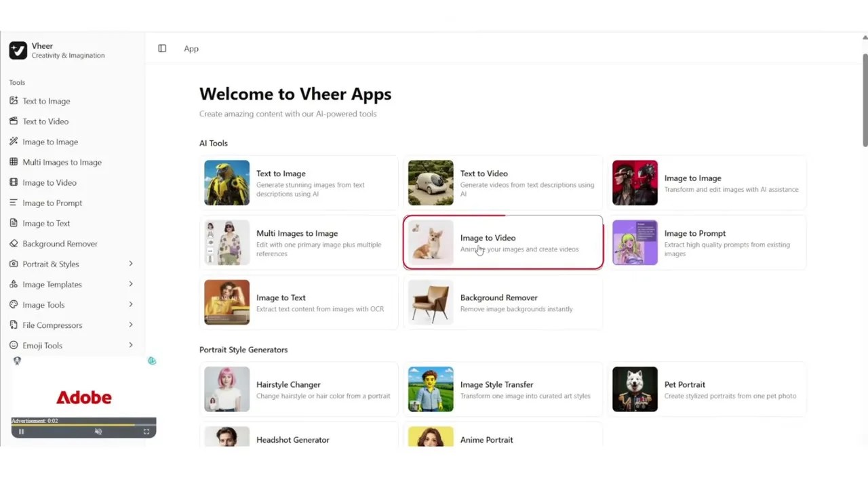Click Image Templates shapes icon

click(x=14, y=284)
